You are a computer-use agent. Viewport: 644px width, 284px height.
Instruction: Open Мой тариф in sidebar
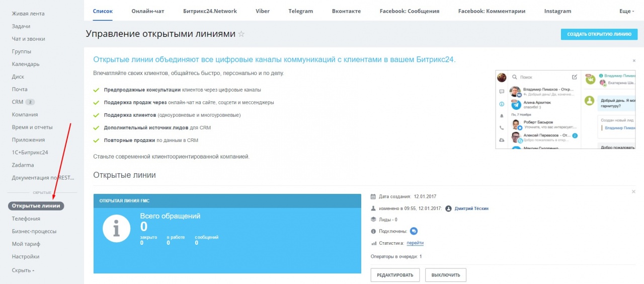click(26, 244)
